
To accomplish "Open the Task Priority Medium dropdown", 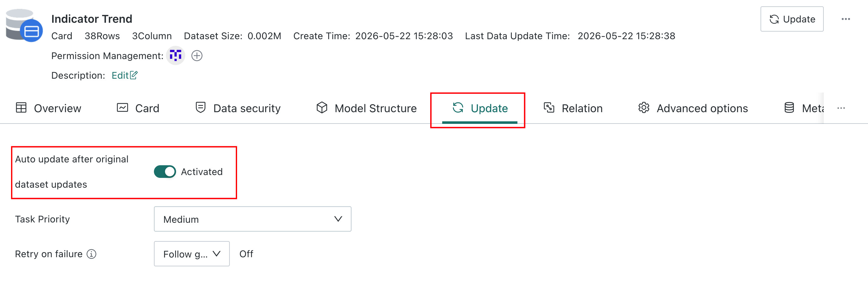I will click(x=252, y=219).
